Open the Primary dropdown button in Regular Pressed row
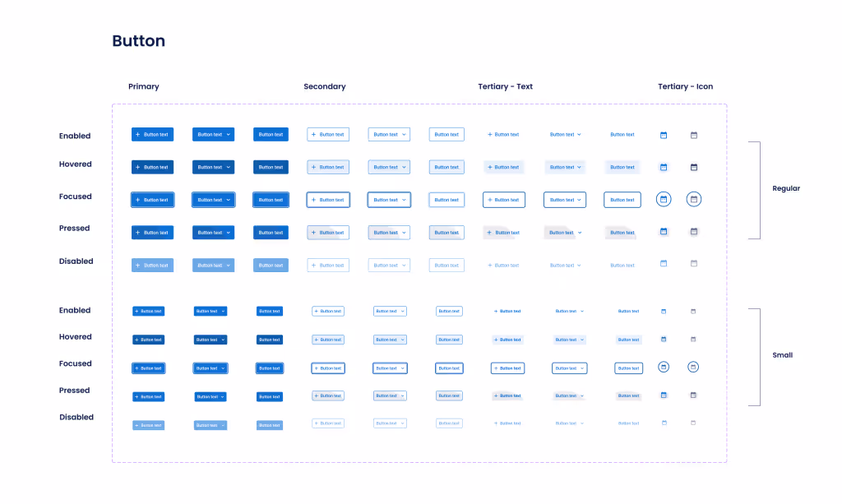This screenshot has width=842, height=504. click(213, 233)
